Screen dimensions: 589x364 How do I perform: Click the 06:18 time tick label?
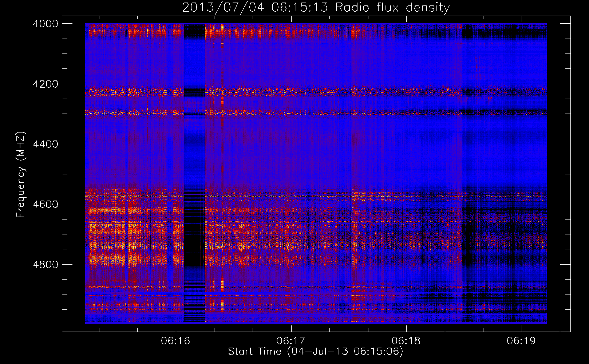[x=406, y=341]
